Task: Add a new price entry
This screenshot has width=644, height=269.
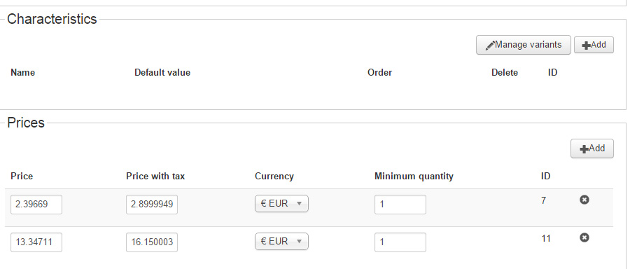Action: 591,149
